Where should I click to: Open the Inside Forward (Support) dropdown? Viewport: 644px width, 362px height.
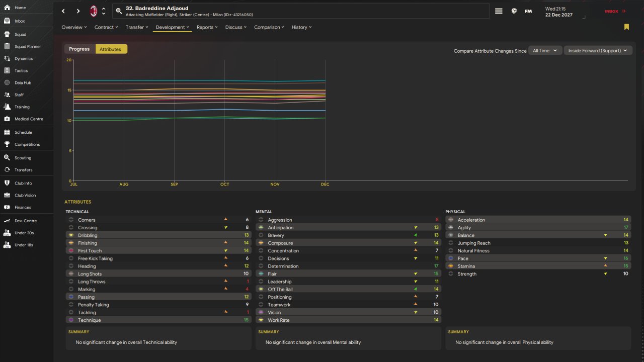point(598,51)
